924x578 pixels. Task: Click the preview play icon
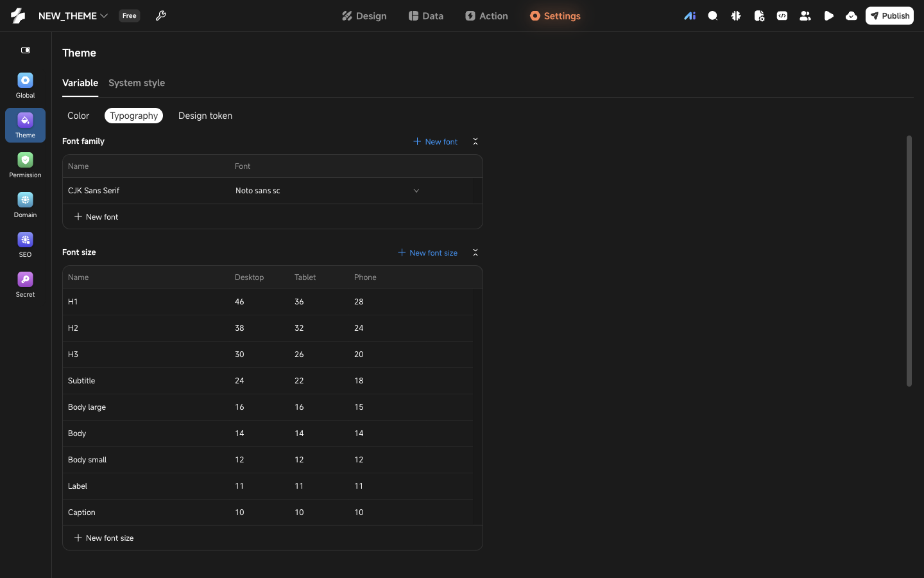click(x=828, y=16)
